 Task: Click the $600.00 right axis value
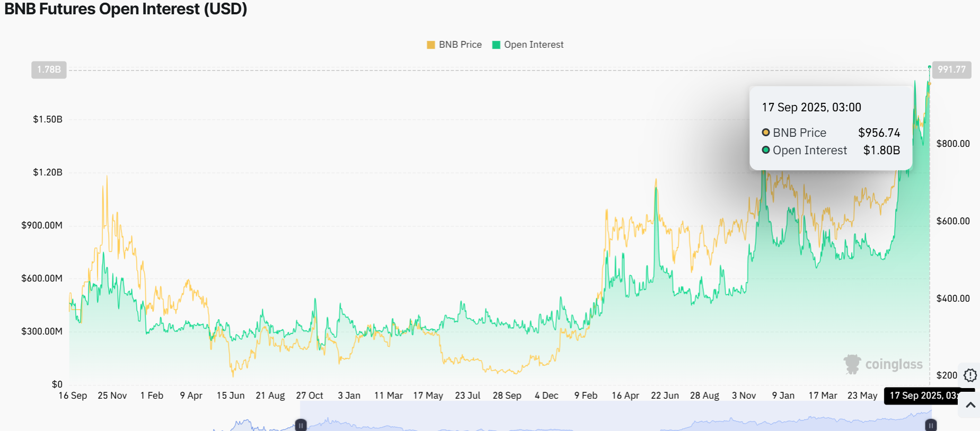[953, 221]
